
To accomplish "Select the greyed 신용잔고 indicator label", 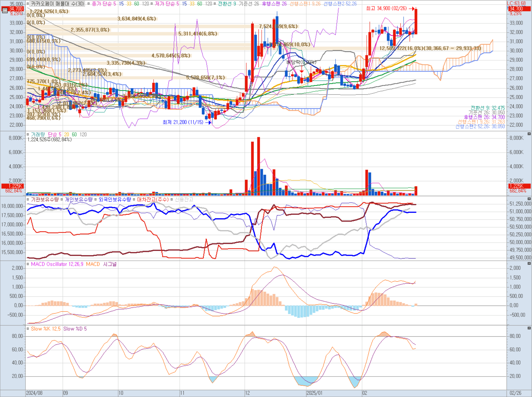I will (184, 199).
